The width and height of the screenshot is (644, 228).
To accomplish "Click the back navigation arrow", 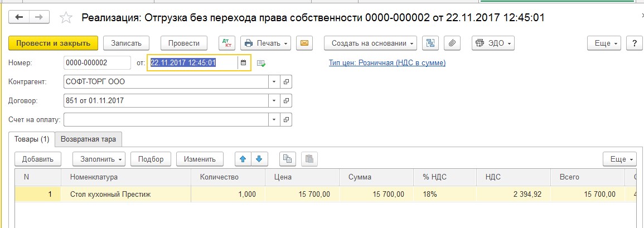I will (x=19, y=17).
